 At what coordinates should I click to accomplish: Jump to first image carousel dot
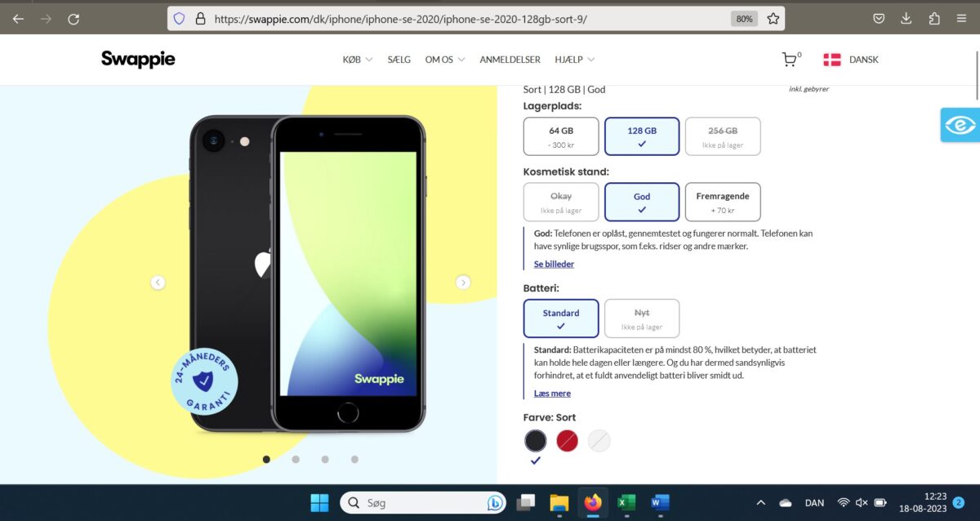pyautogui.click(x=266, y=460)
